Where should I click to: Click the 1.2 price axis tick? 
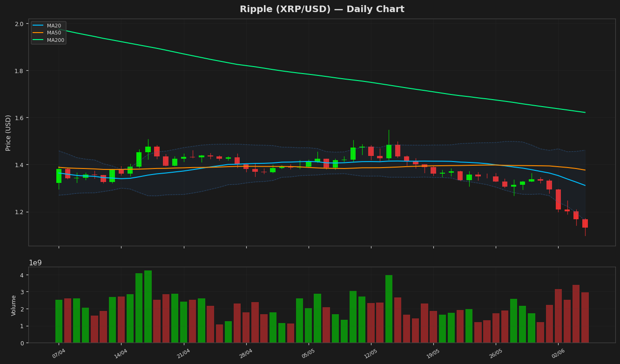[x=19, y=212]
